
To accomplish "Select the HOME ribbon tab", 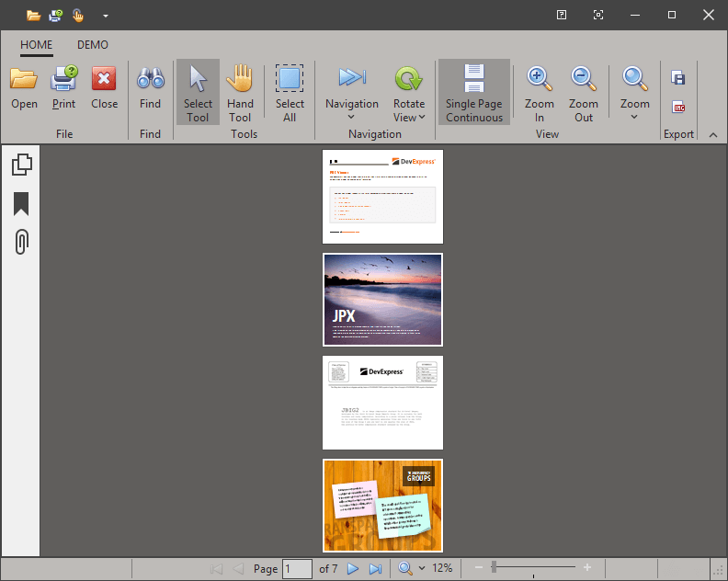I will click(37, 44).
